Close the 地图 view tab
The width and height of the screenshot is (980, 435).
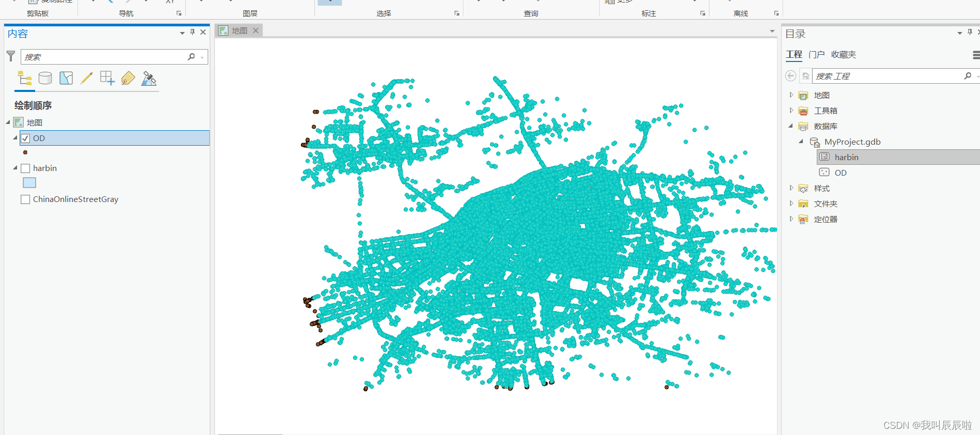point(256,30)
